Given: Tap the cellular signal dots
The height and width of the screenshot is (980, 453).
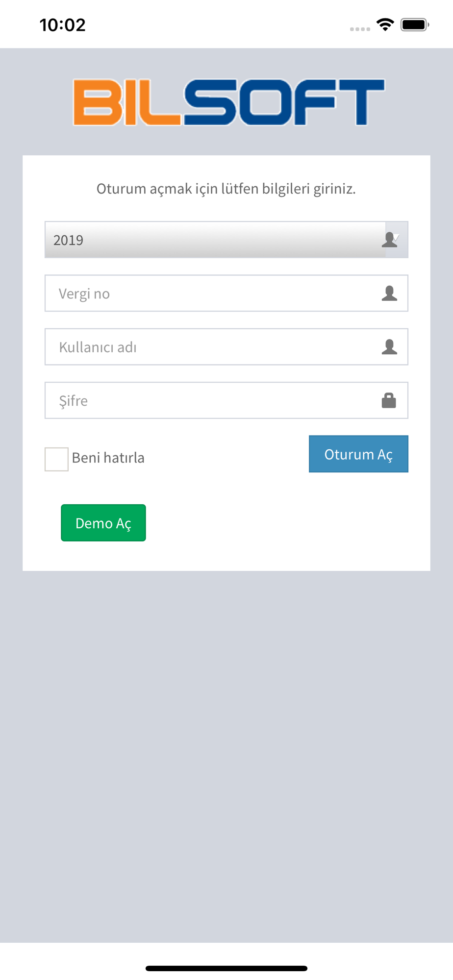Looking at the screenshot, I should click(360, 29).
